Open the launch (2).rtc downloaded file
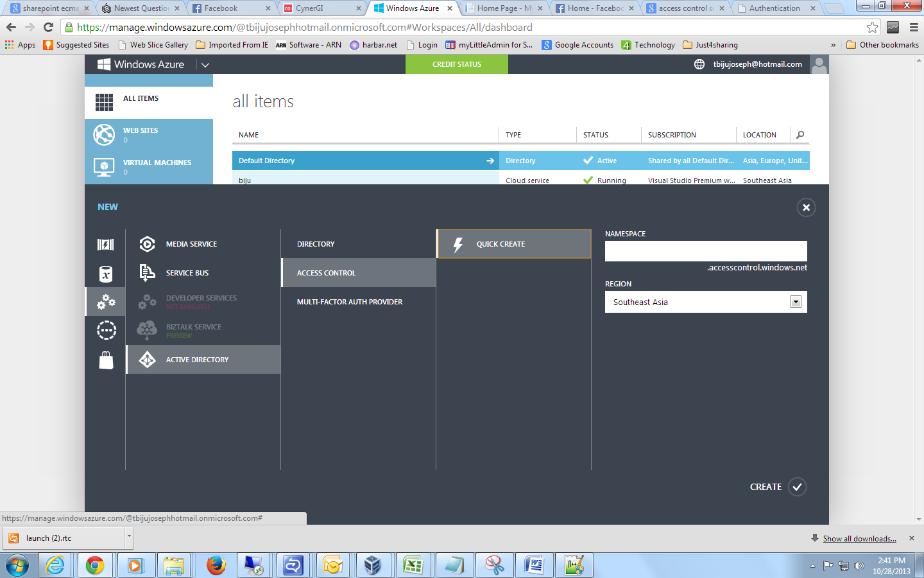Viewport: 924px width, 578px height. click(x=64, y=538)
